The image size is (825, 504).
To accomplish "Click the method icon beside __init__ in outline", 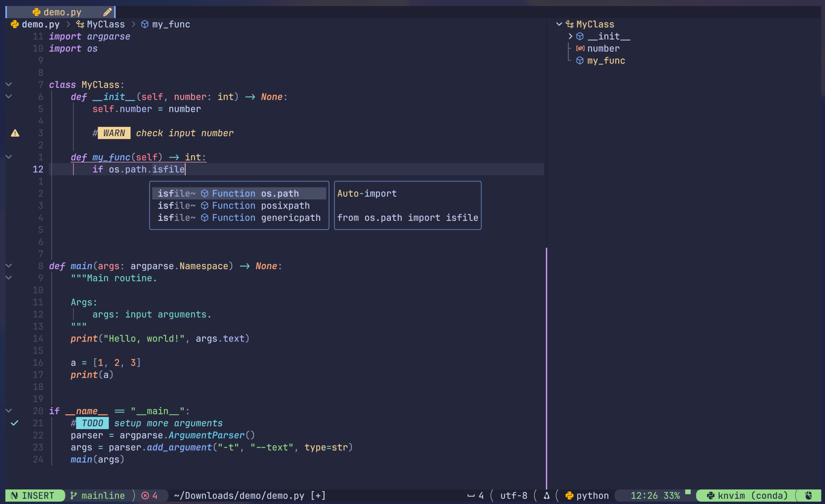I will coord(580,36).
